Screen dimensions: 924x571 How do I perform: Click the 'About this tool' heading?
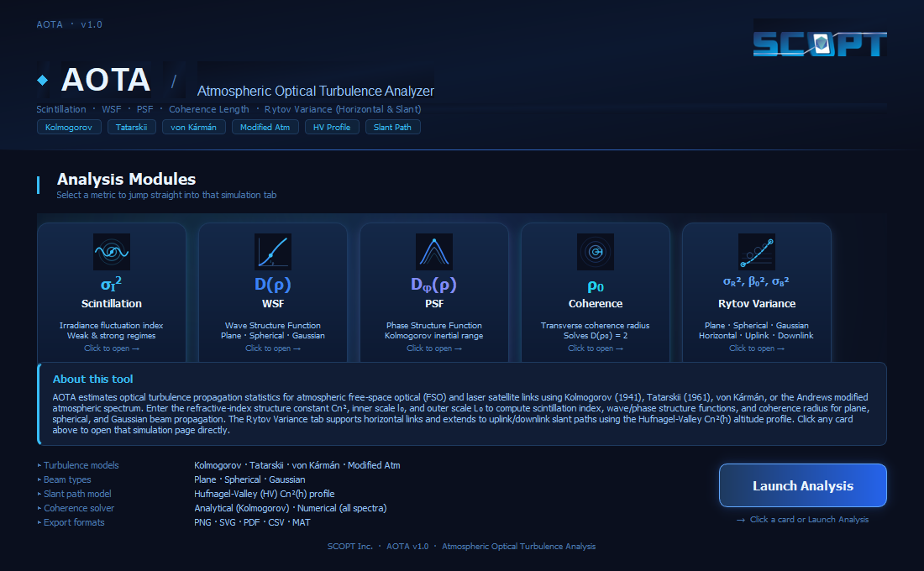pyautogui.click(x=92, y=379)
